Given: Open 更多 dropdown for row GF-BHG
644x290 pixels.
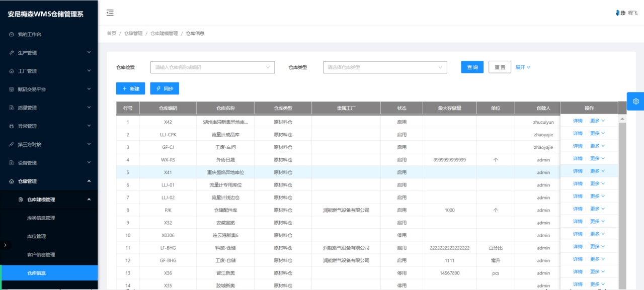Looking at the screenshot, I should pyautogui.click(x=597, y=259).
